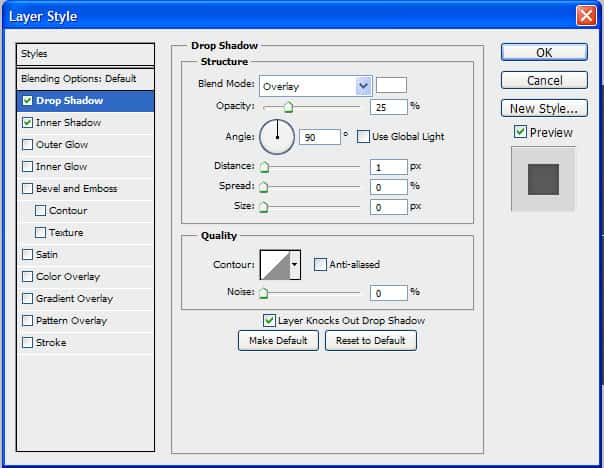This screenshot has height=468, width=604.
Task: Disable the Drop Shadow checkbox
Action: tap(27, 101)
